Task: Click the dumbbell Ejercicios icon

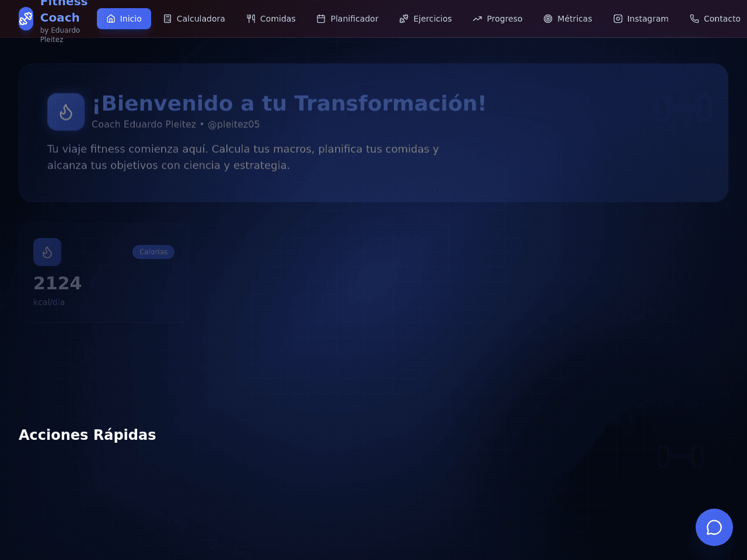Action: point(404,19)
